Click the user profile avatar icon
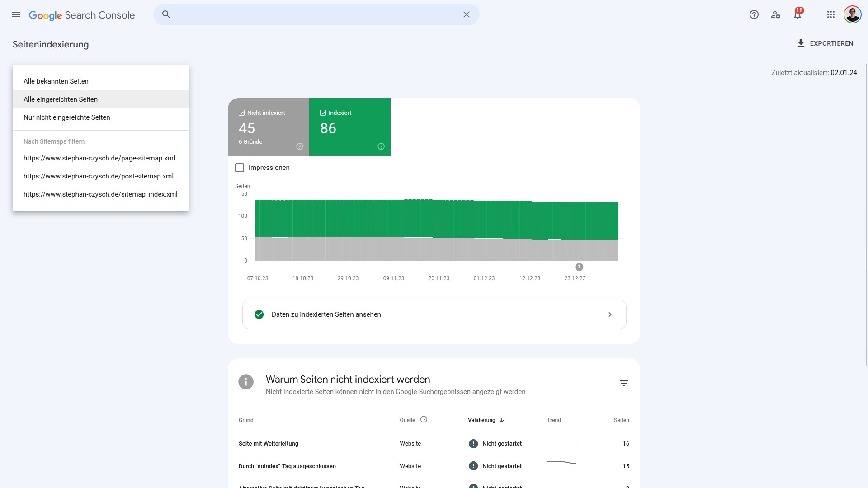Viewport: 868px width, 488px height. click(853, 14)
